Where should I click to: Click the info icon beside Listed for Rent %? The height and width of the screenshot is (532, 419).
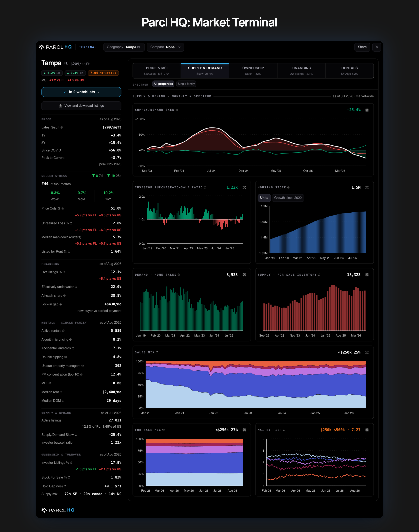point(69,252)
